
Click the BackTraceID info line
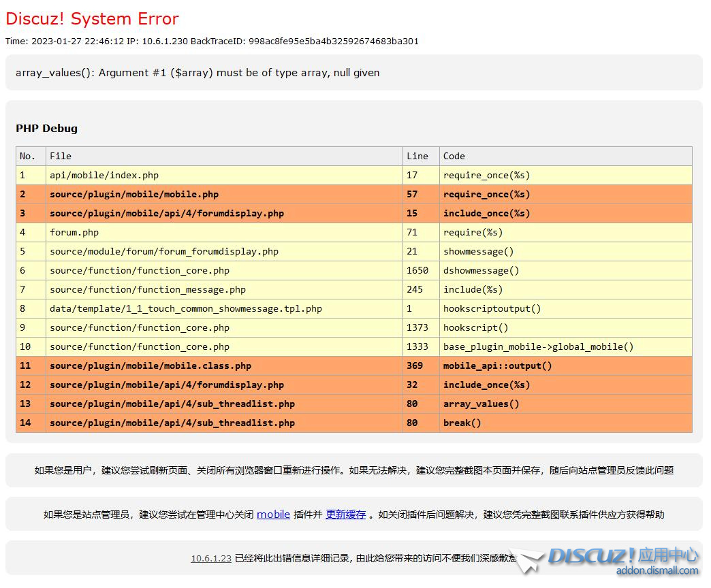coord(212,41)
